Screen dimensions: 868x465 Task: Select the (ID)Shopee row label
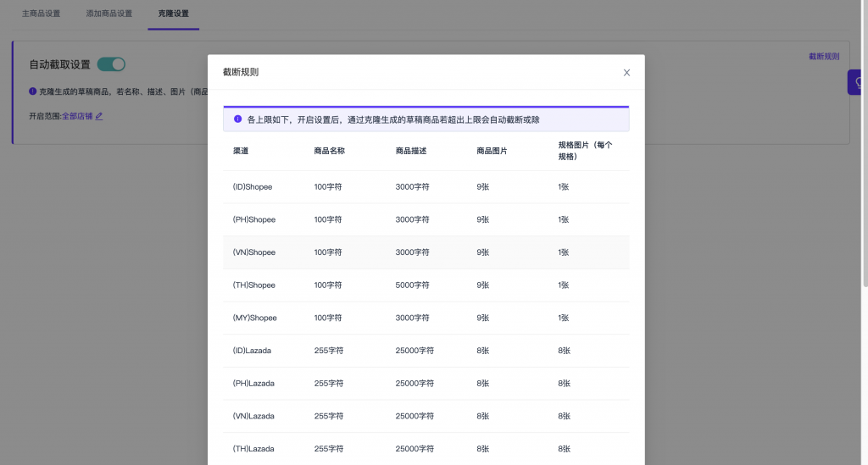(x=253, y=187)
